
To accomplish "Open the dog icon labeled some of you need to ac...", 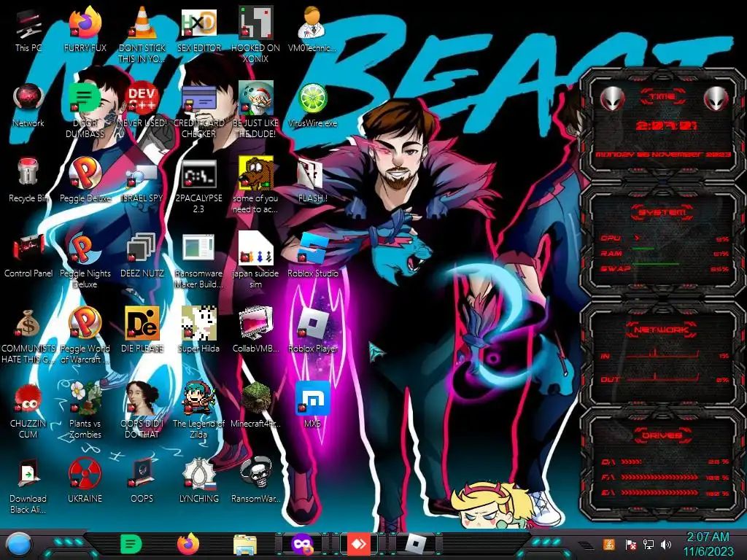I will (x=256, y=174).
